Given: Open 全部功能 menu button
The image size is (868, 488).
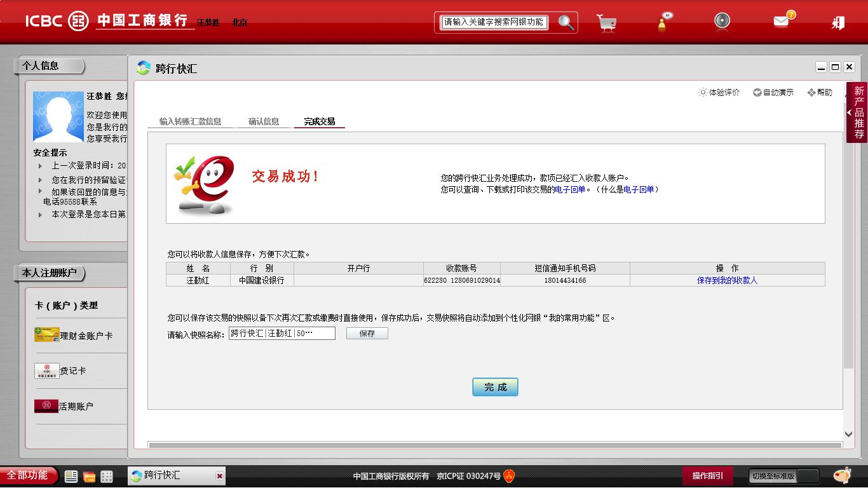Looking at the screenshot, I should pyautogui.click(x=28, y=475).
